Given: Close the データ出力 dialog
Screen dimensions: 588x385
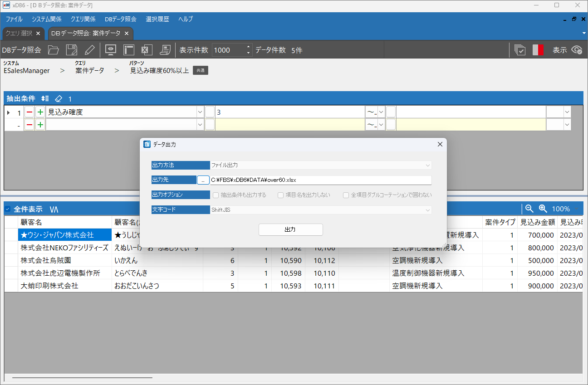Looking at the screenshot, I should [440, 144].
